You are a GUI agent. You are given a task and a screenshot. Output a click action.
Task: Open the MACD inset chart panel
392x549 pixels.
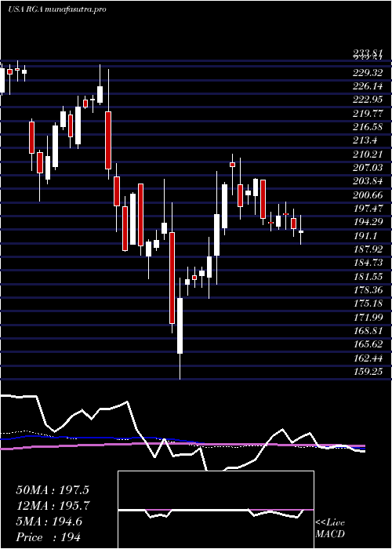tap(216, 510)
